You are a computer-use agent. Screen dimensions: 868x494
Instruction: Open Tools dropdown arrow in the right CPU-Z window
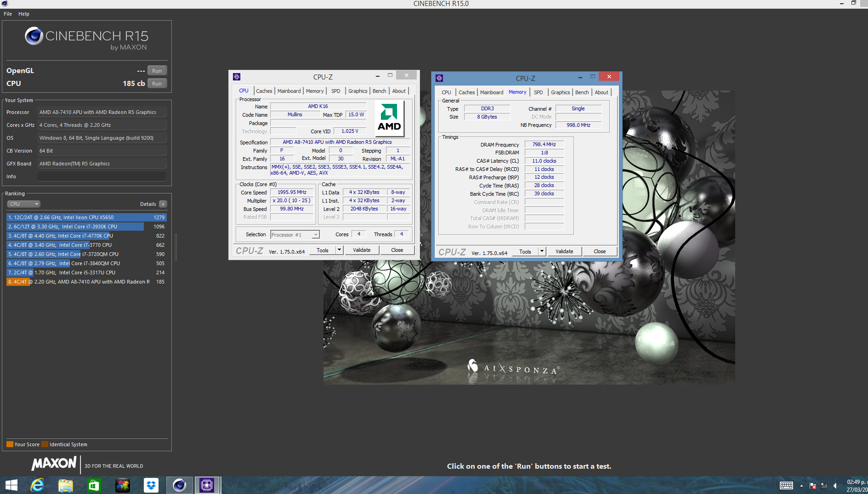tap(542, 252)
